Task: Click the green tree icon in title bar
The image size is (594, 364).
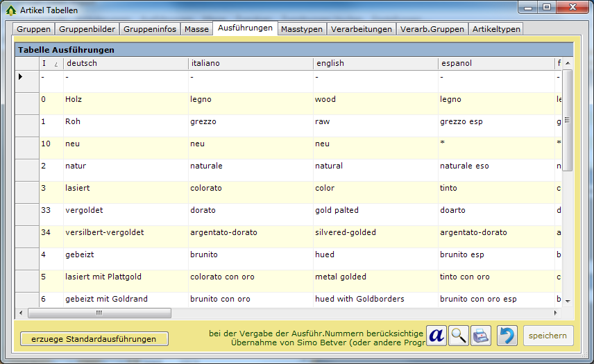Action: pos(10,10)
